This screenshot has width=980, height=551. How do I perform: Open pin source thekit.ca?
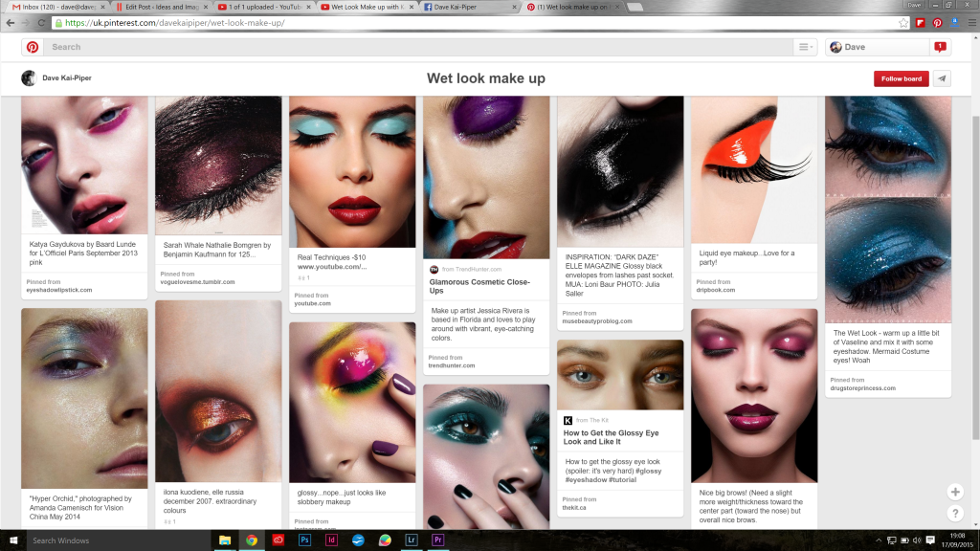574,508
